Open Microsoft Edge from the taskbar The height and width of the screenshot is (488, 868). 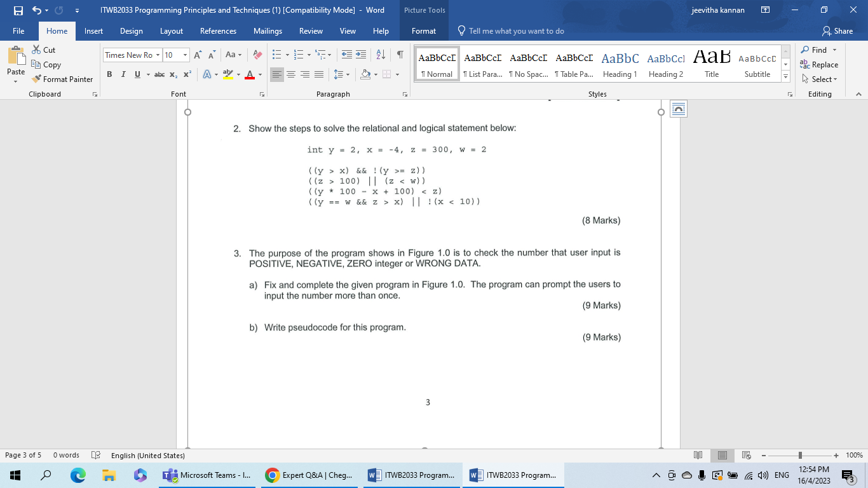(x=78, y=475)
